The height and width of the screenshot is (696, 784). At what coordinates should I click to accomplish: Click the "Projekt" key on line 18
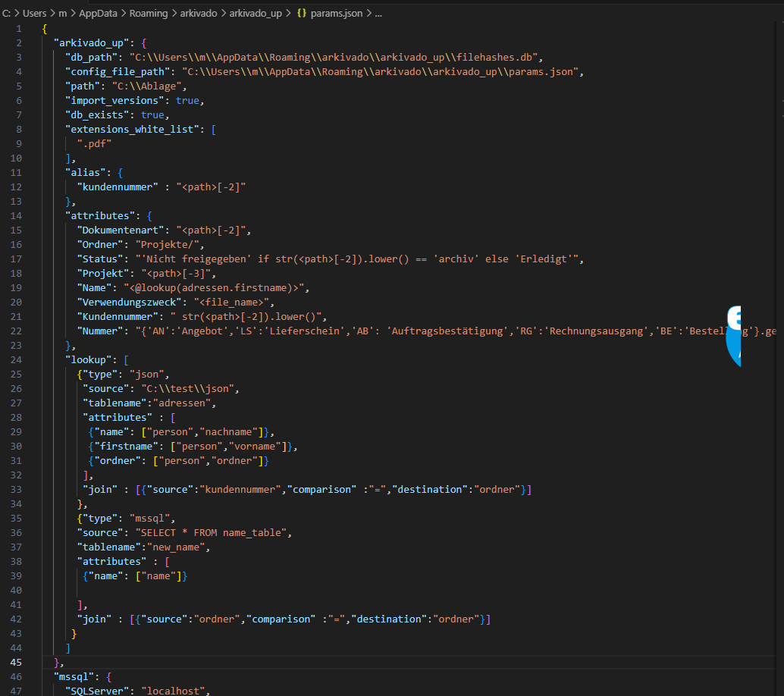(103, 274)
